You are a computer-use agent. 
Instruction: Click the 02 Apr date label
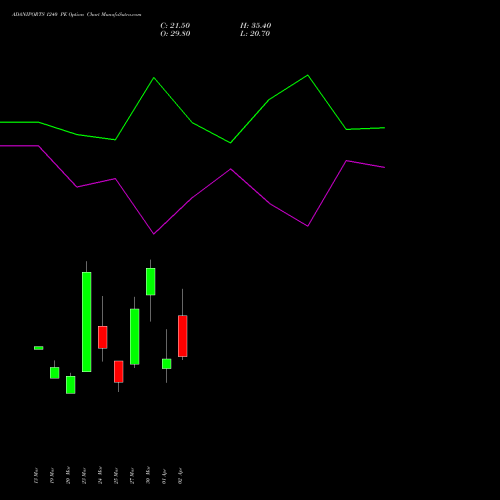pos(180,477)
